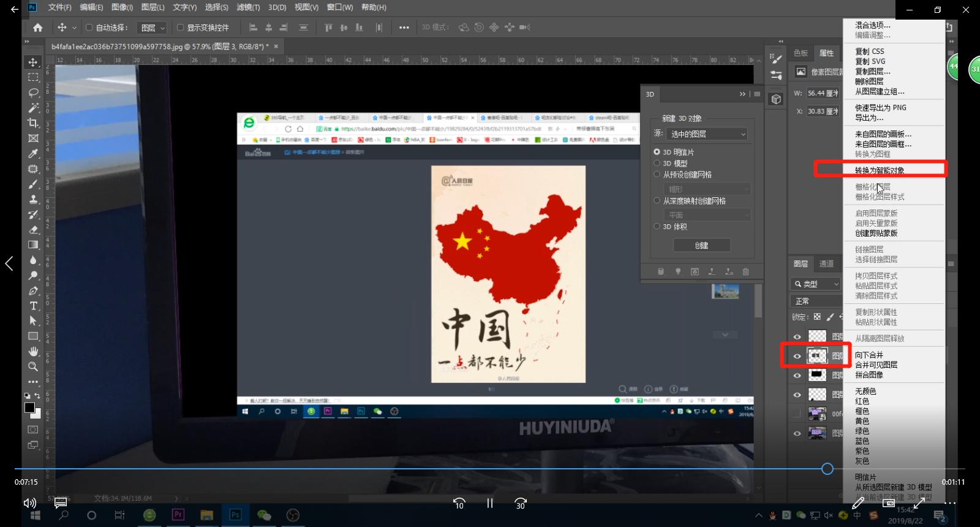Open 3D panel flyout menu icon
This screenshot has height=527, width=980.
757,94
